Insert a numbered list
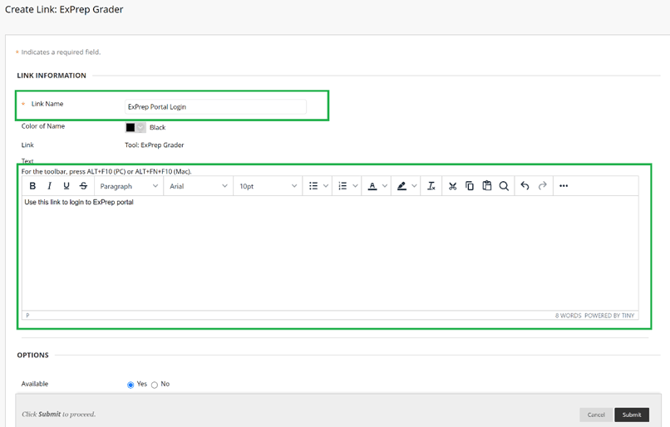The image size is (670, 427). click(343, 186)
